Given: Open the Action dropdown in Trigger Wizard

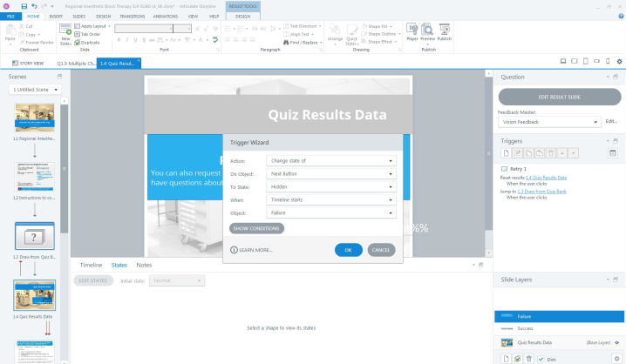Looking at the screenshot, I should [331, 161].
